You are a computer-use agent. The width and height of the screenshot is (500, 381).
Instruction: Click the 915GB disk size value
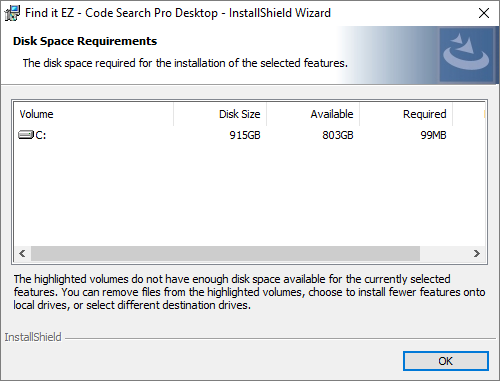(x=245, y=135)
